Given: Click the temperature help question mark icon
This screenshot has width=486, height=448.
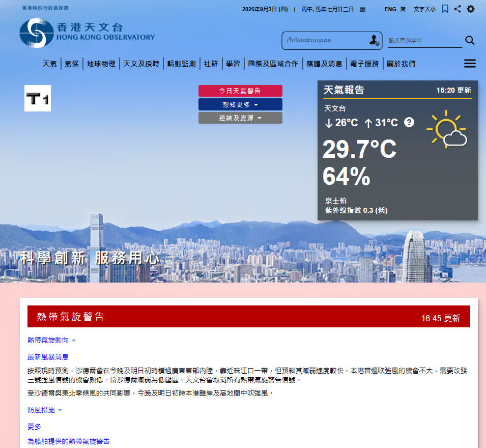Looking at the screenshot, I should (x=409, y=123).
